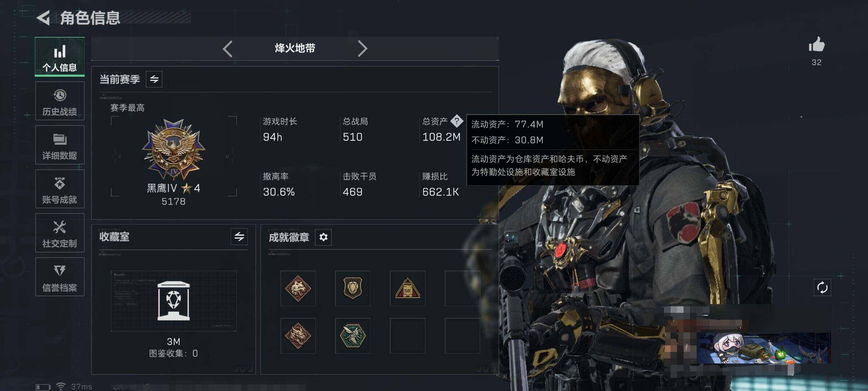868x391 pixels.
Task: Toggle the 当前赛季 season switch button
Action: [x=154, y=79]
